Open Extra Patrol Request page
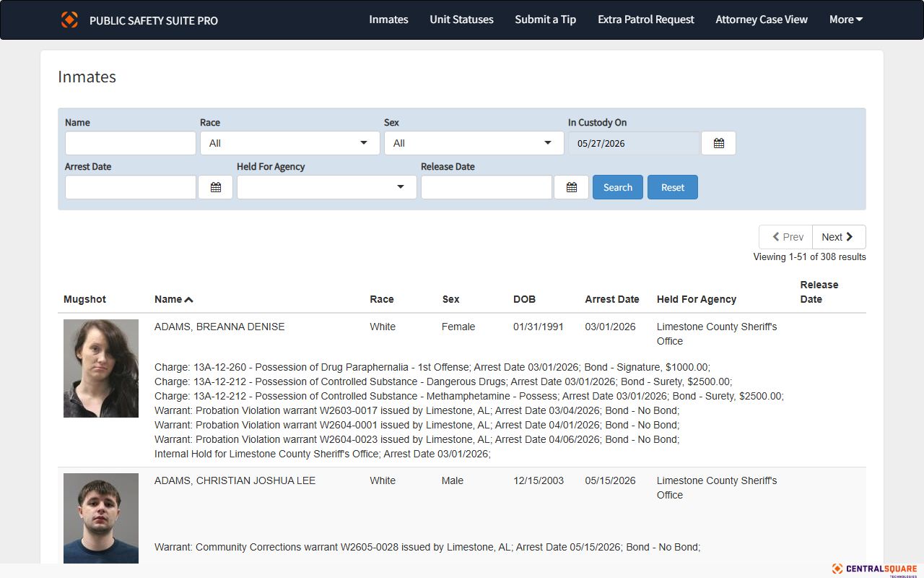This screenshot has height=578, width=924. (x=646, y=20)
